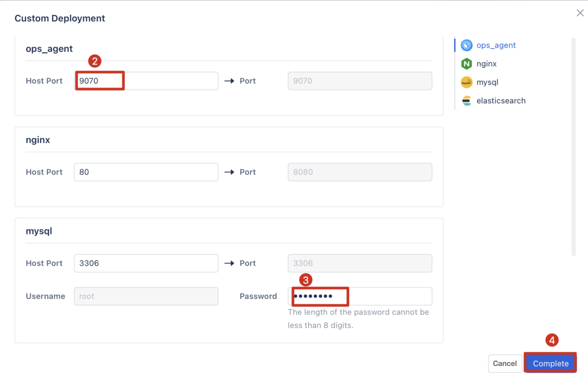Viewport: 588px width, 385px height.
Task: Click the mysql dolphin icon in the sidebar
Action: [467, 82]
